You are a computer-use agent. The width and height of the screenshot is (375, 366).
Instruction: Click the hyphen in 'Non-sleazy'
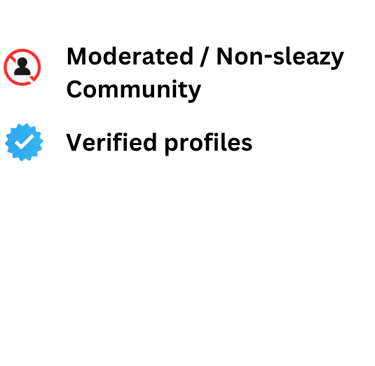tap(267, 59)
